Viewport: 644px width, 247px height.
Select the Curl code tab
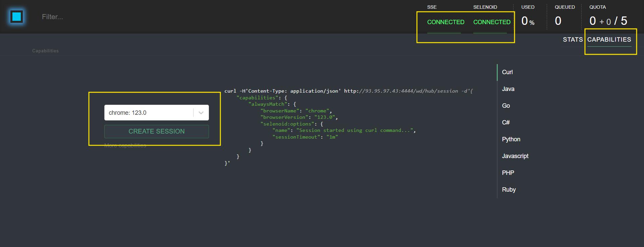(x=507, y=72)
